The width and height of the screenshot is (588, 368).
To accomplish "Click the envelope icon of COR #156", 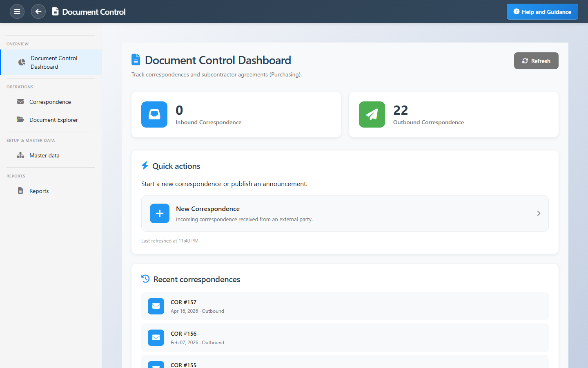I will point(156,338).
